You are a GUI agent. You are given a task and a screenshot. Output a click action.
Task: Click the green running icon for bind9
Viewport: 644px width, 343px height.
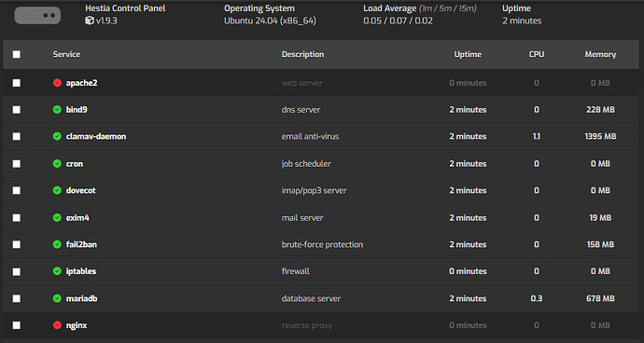(x=57, y=110)
